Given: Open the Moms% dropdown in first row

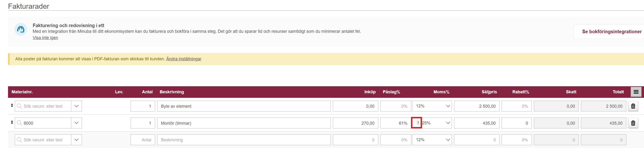Looking at the screenshot, I should 432,106.
